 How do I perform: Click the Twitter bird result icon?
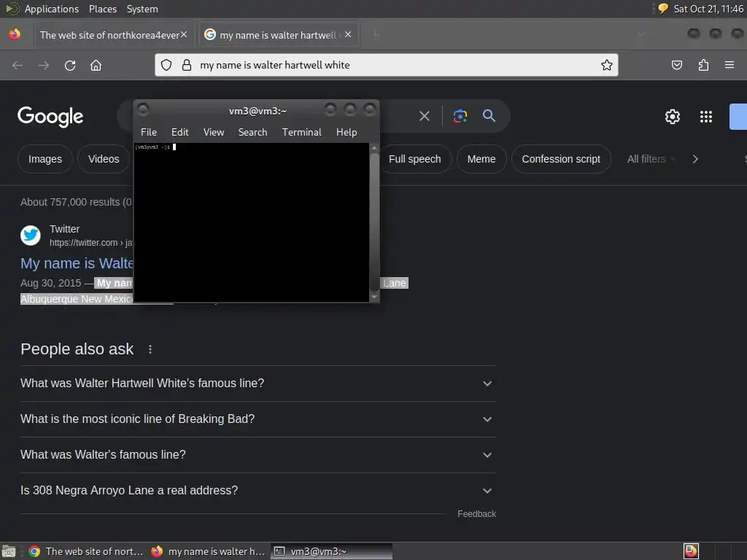point(31,236)
